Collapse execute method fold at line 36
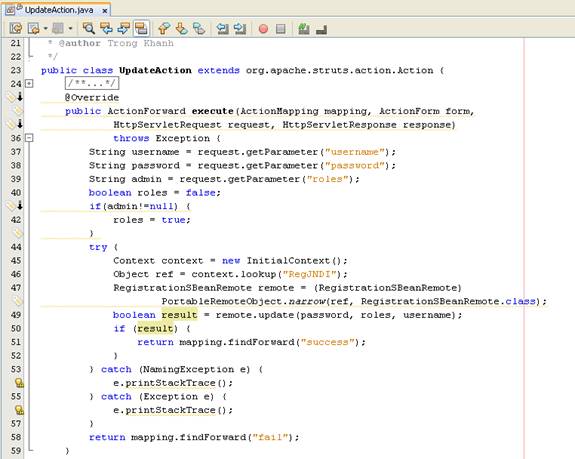This screenshot has height=459, width=575. click(x=29, y=138)
